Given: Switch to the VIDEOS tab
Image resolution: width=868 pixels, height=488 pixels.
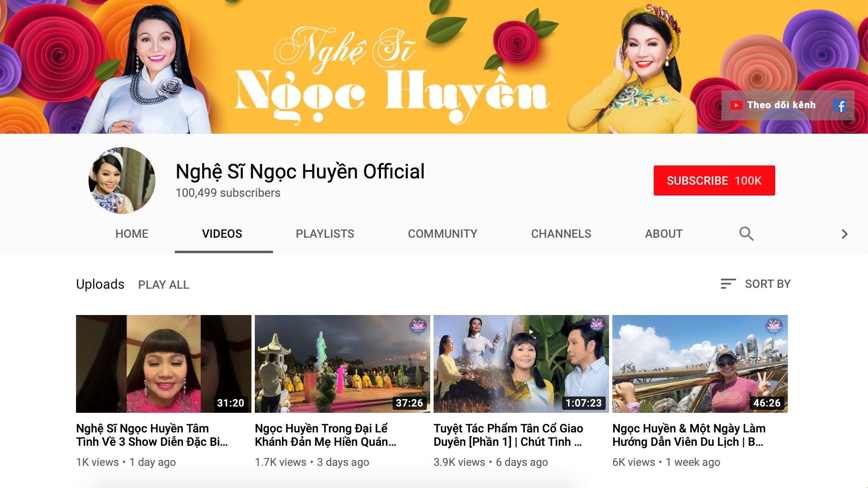Looking at the screenshot, I should pos(222,234).
